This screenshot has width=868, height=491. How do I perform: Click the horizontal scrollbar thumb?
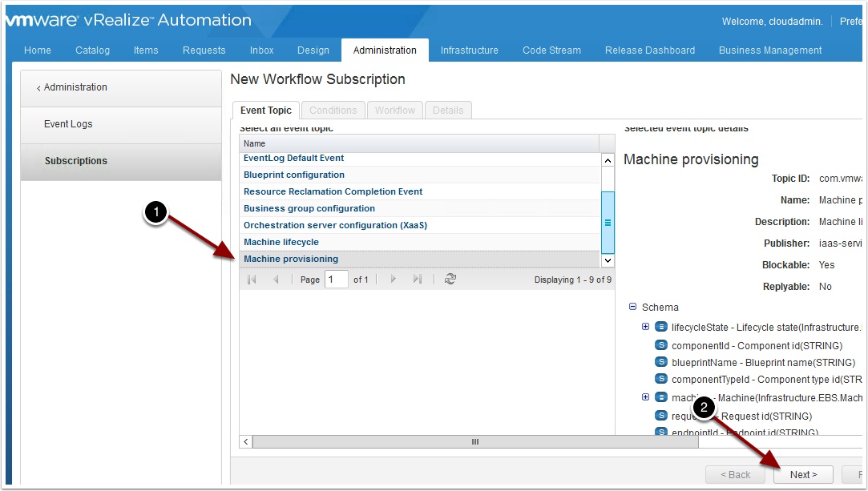click(x=475, y=442)
